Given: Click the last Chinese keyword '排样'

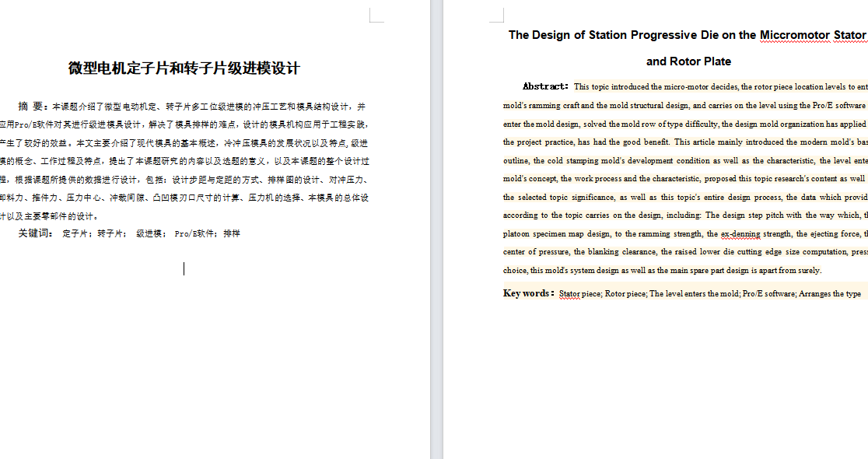Looking at the screenshot, I should click(232, 233).
